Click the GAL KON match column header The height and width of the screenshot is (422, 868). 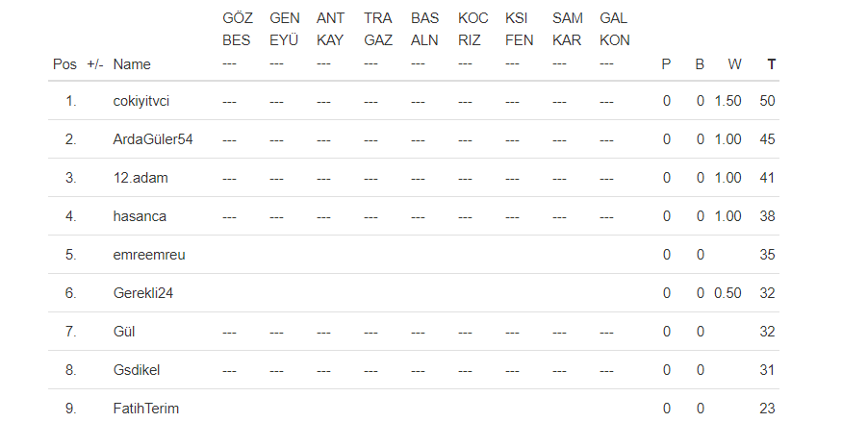(x=614, y=29)
